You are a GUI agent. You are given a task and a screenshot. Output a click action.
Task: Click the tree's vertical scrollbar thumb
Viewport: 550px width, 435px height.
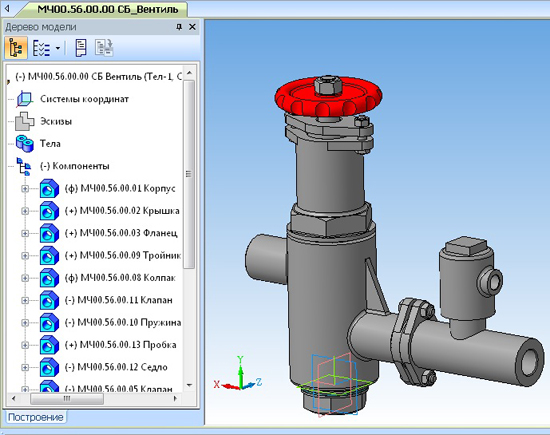189,174
